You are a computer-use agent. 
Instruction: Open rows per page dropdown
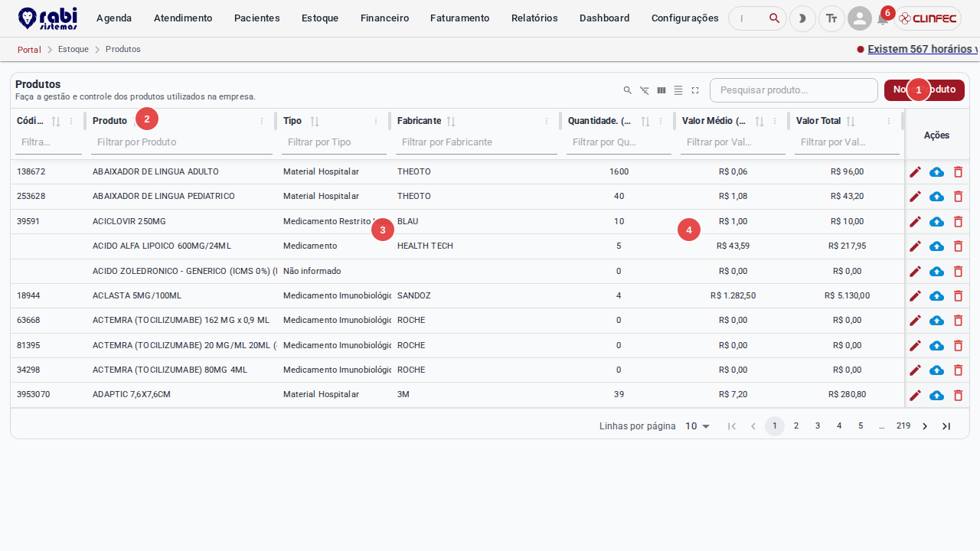point(697,426)
